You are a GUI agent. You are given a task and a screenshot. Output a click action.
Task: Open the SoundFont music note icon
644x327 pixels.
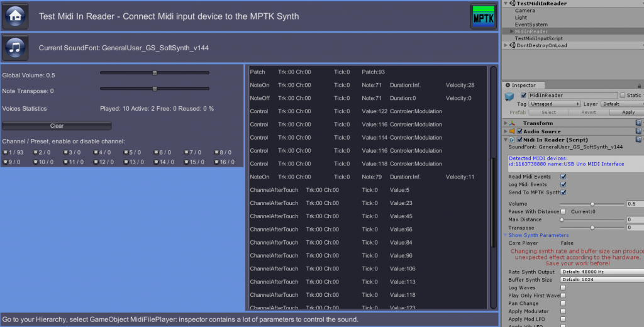15,48
